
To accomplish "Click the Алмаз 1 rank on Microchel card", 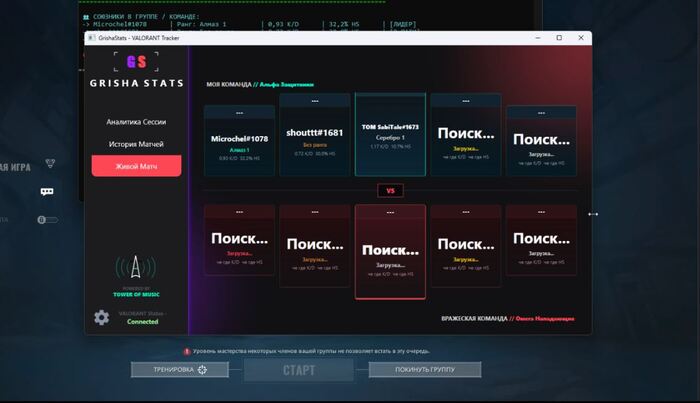I will coord(239,150).
